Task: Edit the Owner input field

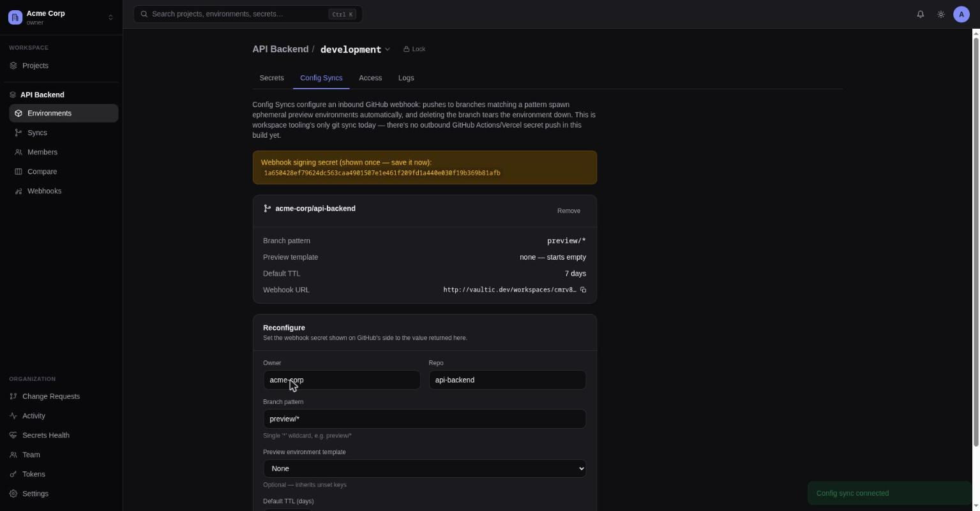Action: (342, 380)
